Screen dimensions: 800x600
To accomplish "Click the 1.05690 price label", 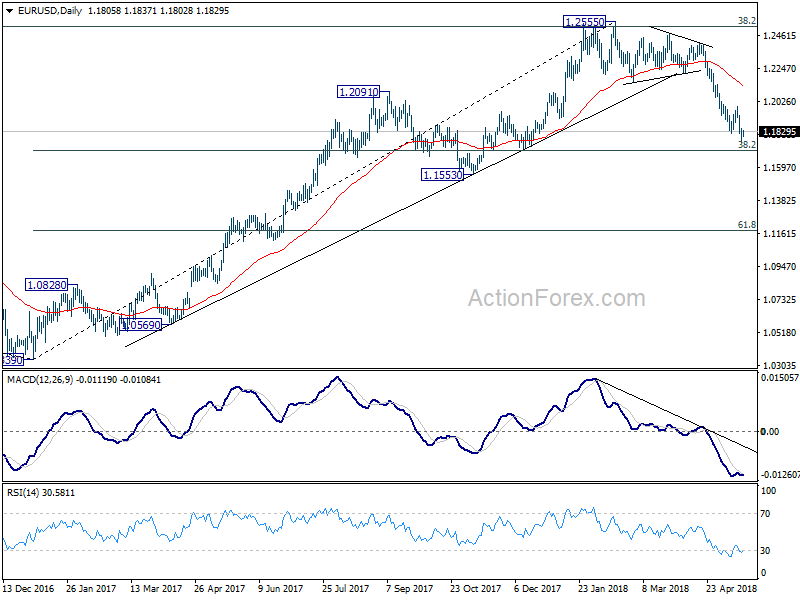I will click(x=141, y=324).
